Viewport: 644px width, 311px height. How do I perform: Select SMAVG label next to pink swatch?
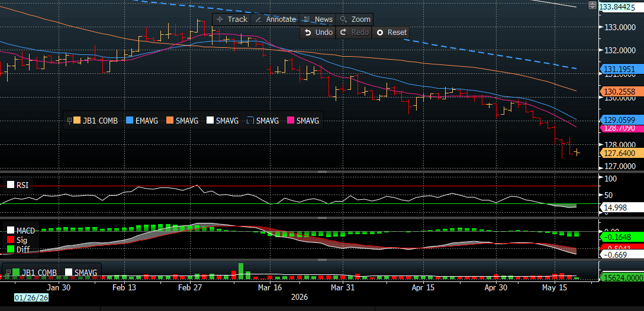[307, 121]
